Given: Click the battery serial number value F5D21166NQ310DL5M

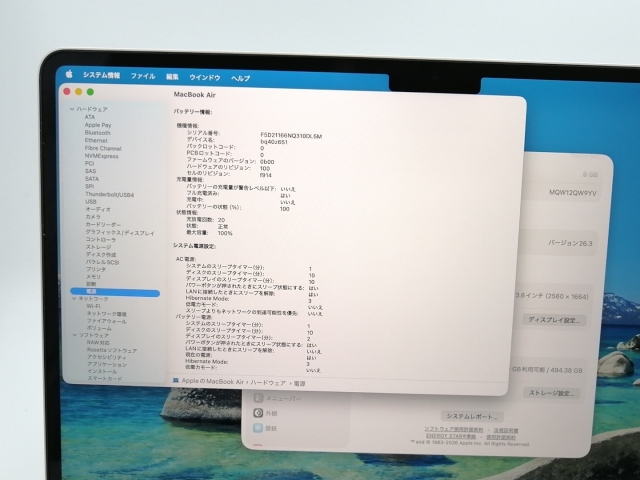Looking at the screenshot, I should point(291,136).
